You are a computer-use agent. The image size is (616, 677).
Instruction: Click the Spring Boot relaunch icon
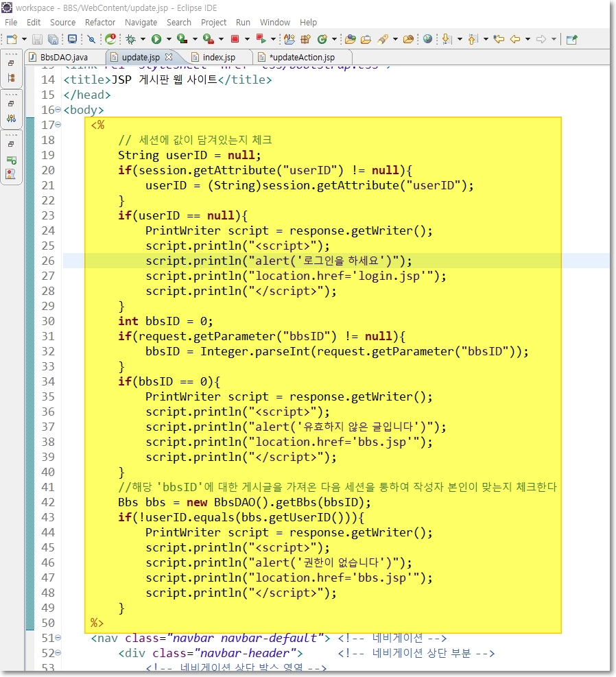[x=111, y=39]
